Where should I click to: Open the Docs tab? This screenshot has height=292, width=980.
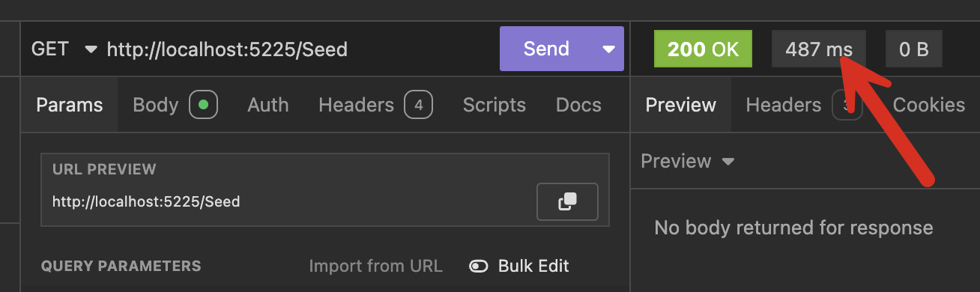(578, 105)
